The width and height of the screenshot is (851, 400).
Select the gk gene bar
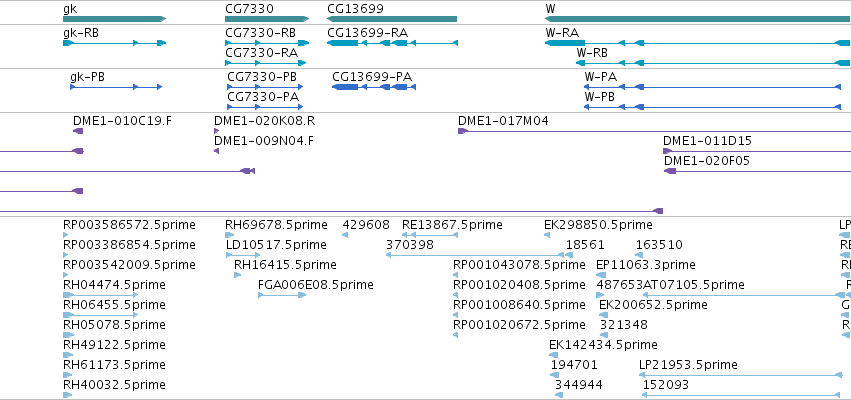tap(115, 19)
